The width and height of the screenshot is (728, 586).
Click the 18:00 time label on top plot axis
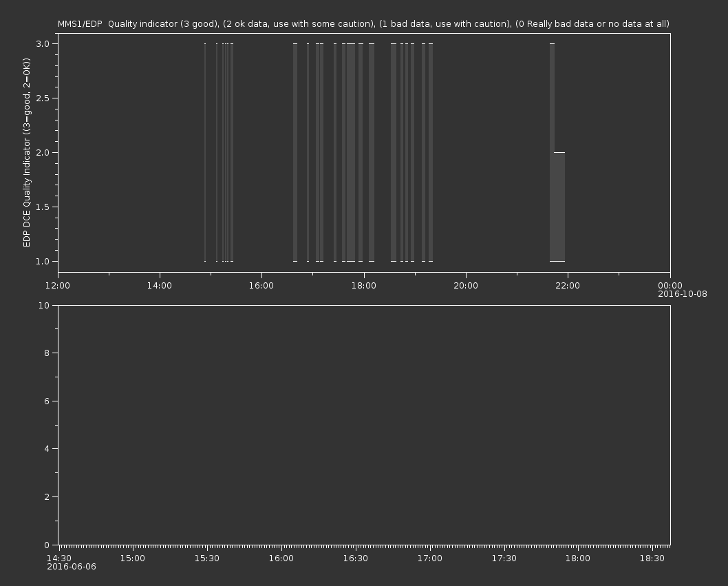[363, 285]
